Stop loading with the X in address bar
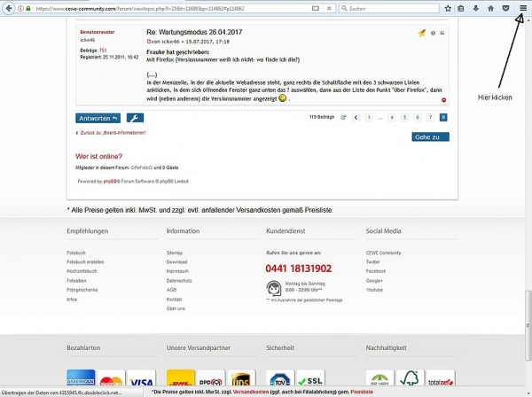 click(x=329, y=9)
